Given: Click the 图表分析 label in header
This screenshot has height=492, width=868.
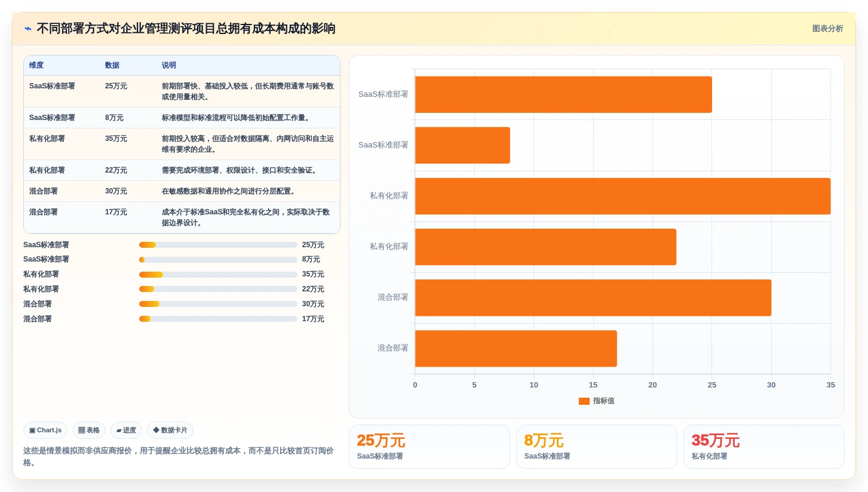Looking at the screenshot, I should coord(827,29).
